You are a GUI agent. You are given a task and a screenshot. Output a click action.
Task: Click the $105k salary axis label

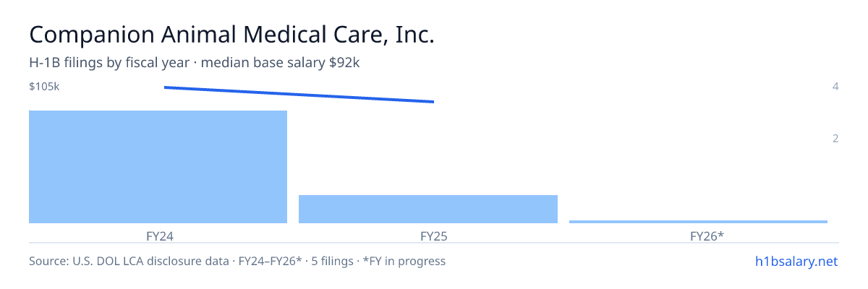(x=44, y=87)
